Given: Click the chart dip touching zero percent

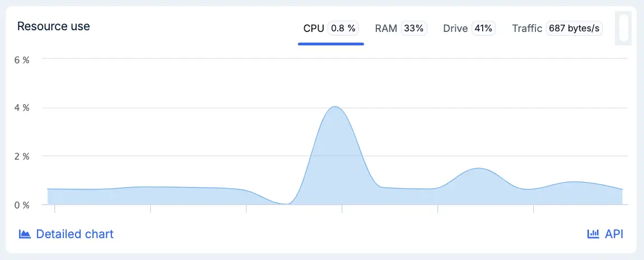Looking at the screenshot, I should pyautogui.click(x=287, y=203).
